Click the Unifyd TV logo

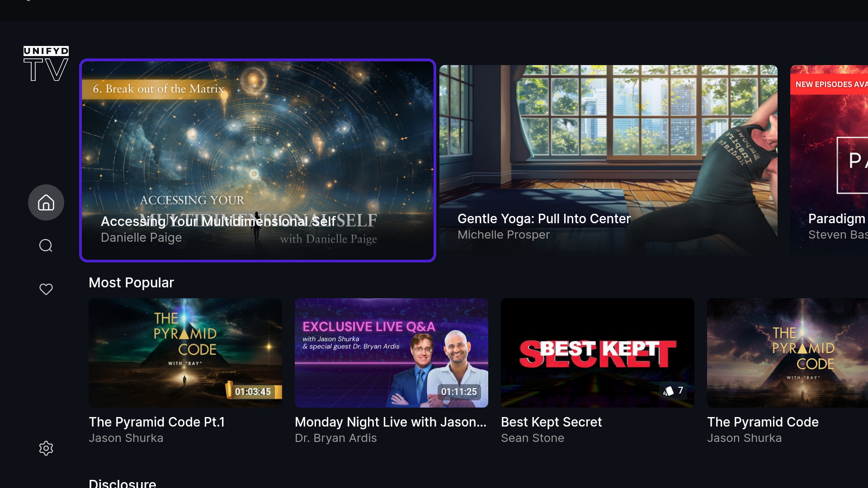click(x=46, y=64)
